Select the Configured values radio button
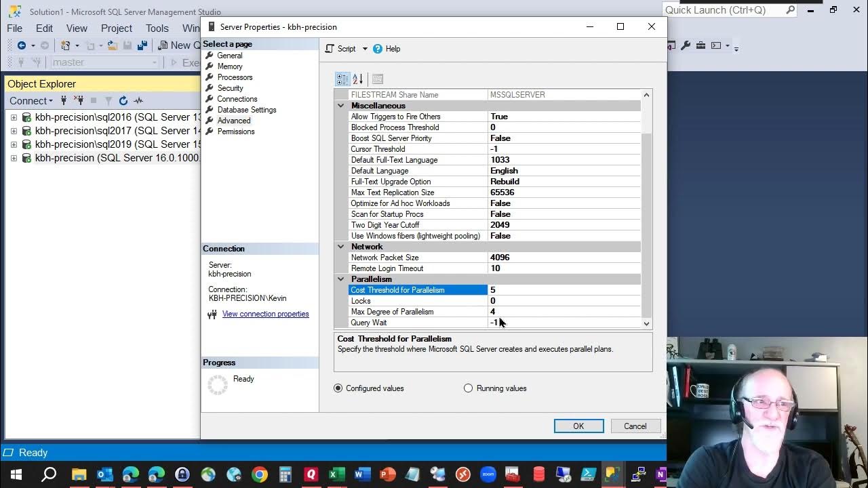 [x=338, y=388]
